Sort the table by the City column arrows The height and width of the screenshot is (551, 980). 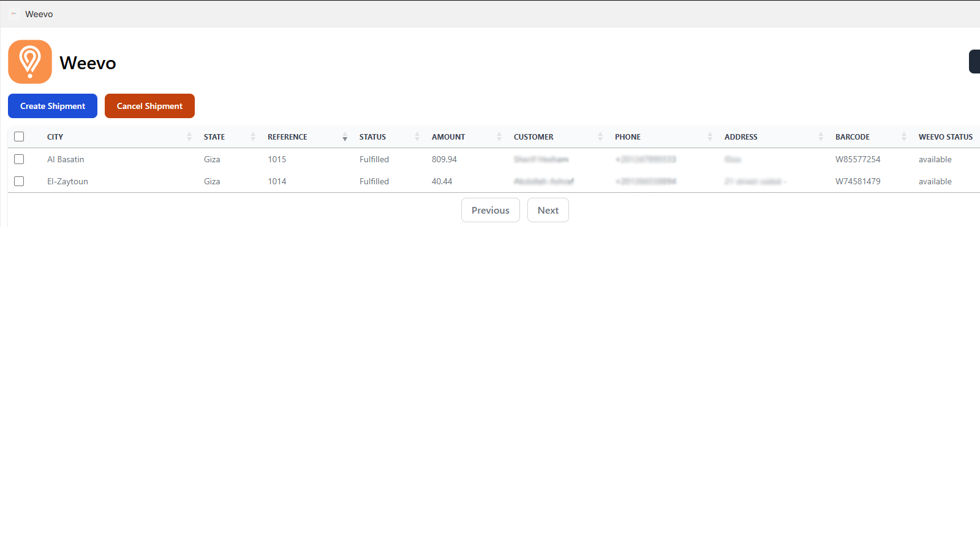coord(189,137)
